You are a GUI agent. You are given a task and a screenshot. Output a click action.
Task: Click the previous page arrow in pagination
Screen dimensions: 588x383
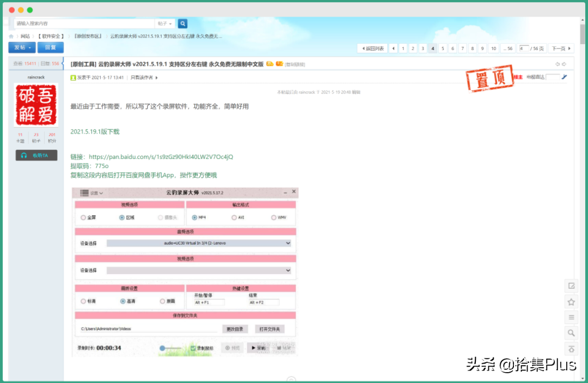pyautogui.click(x=393, y=48)
